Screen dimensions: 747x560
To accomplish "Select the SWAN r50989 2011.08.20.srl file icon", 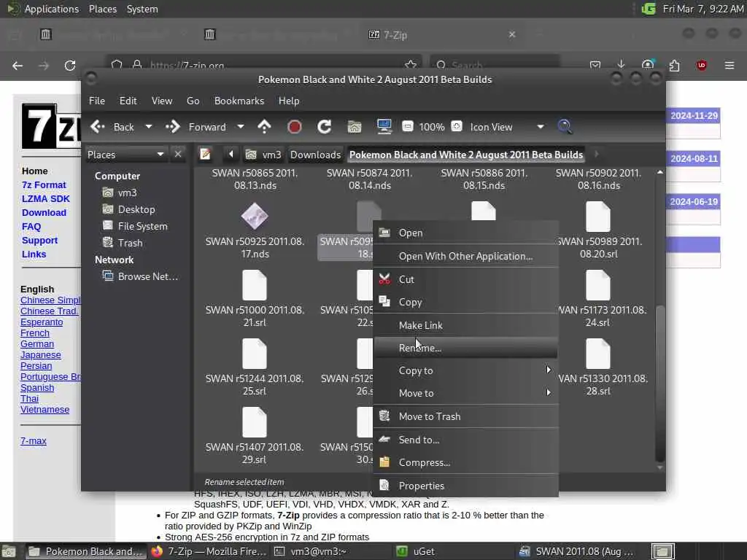I will 598,216.
